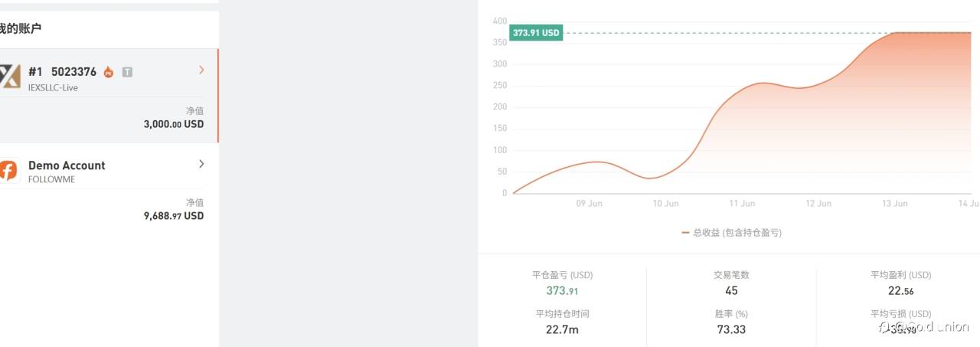Select the Demo Account name

(67, 165)
